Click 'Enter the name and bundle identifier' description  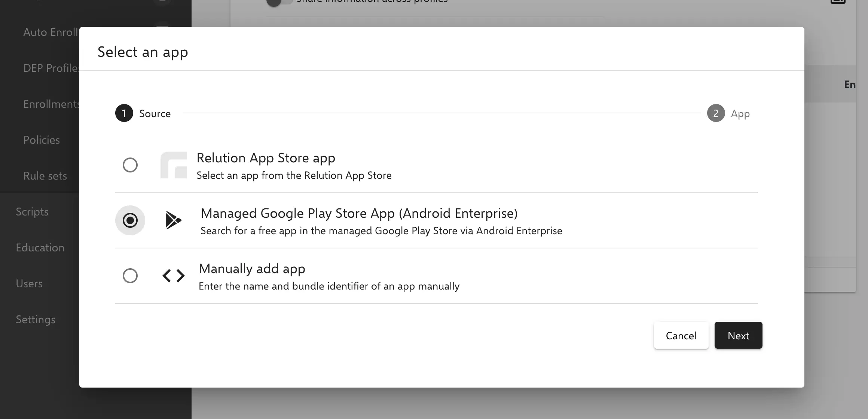point(329,286)
